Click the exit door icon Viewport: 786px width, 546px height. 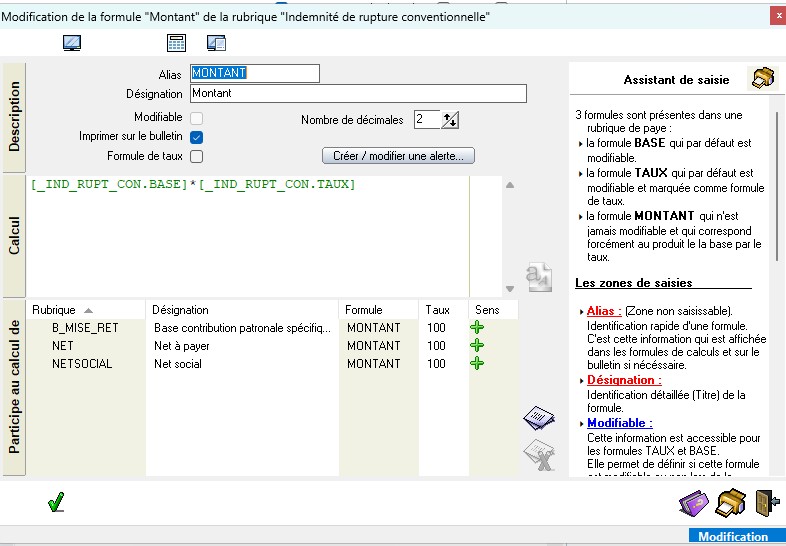(x=766, y=502)
